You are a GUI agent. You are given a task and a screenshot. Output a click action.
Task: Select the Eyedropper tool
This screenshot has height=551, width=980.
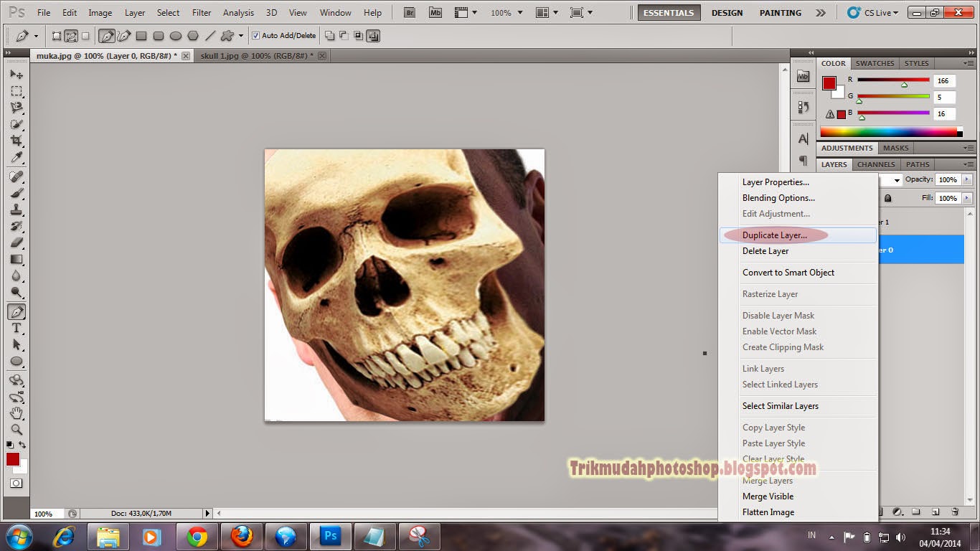click(x=17, y=157)
